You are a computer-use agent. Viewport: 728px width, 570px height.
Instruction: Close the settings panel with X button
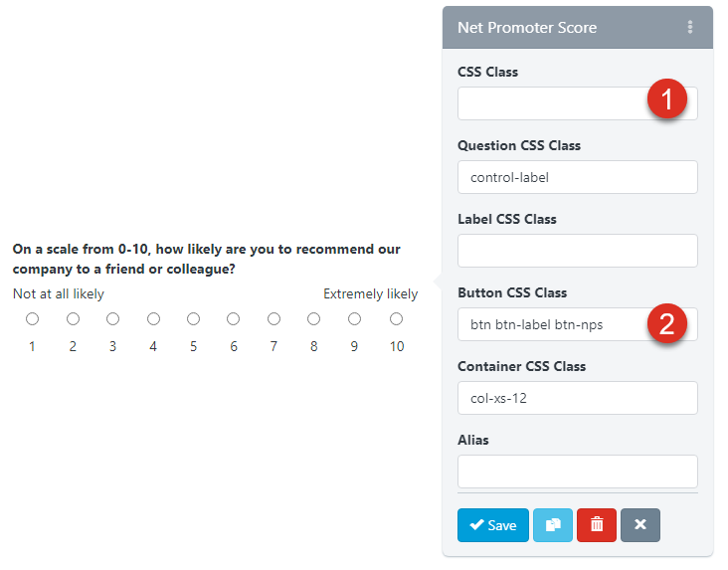pos(640,524)
